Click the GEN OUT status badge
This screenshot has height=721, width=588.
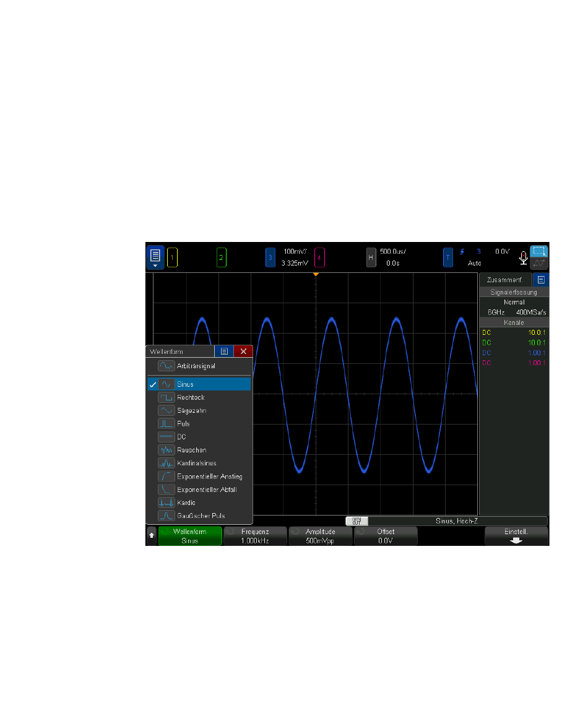[357, 521]
